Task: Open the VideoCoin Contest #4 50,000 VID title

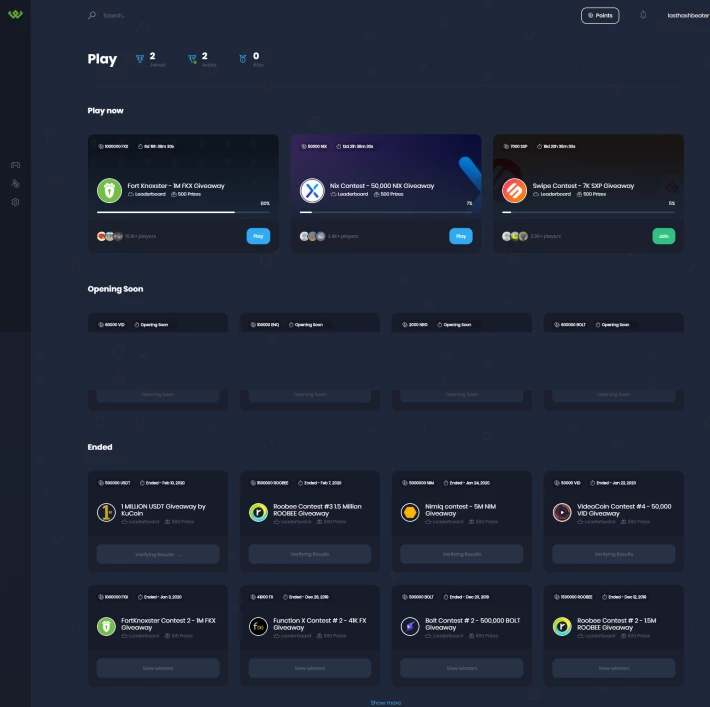Action: [x=624, y=510]
